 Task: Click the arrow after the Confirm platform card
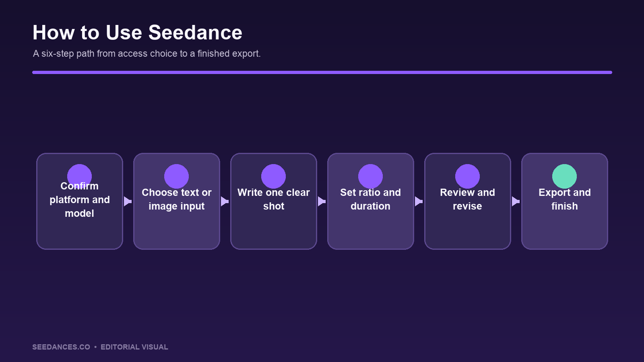[128, 201]
